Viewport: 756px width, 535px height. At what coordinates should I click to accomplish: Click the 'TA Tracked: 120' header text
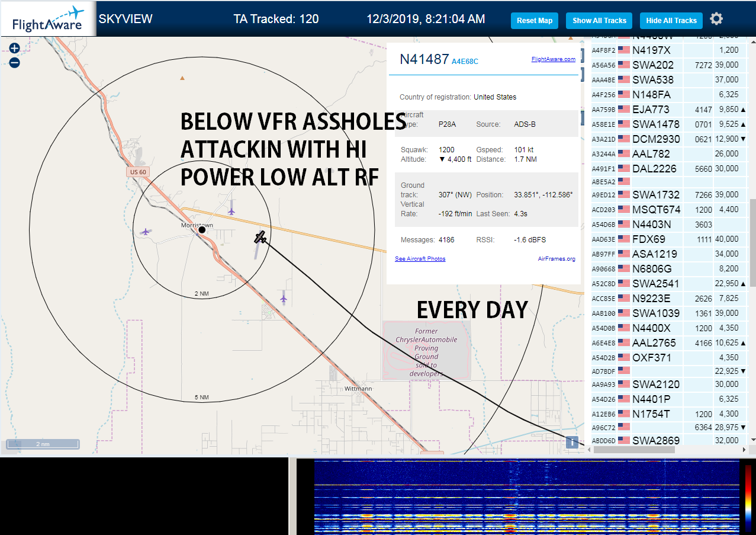click(x=276, y=19)
